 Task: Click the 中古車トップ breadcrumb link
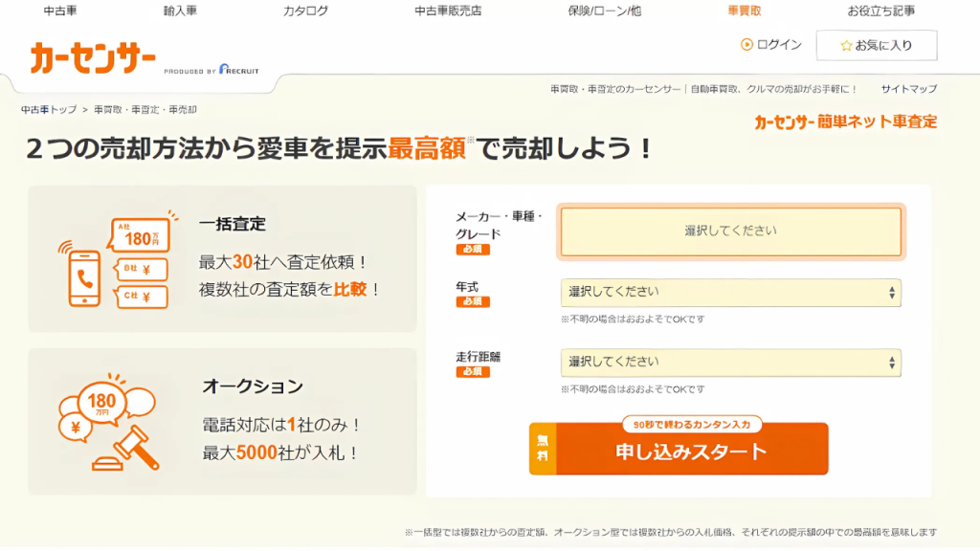click(49, 110)
